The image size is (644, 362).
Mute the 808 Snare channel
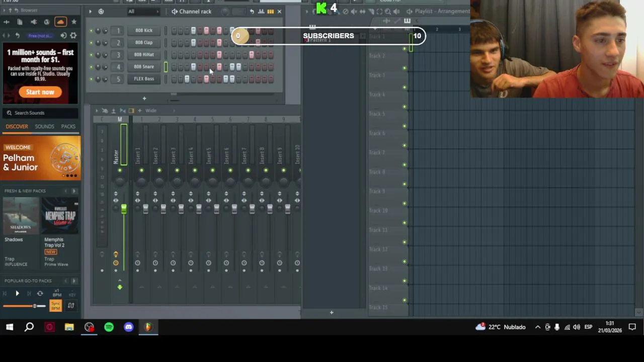tap(91, 67)
